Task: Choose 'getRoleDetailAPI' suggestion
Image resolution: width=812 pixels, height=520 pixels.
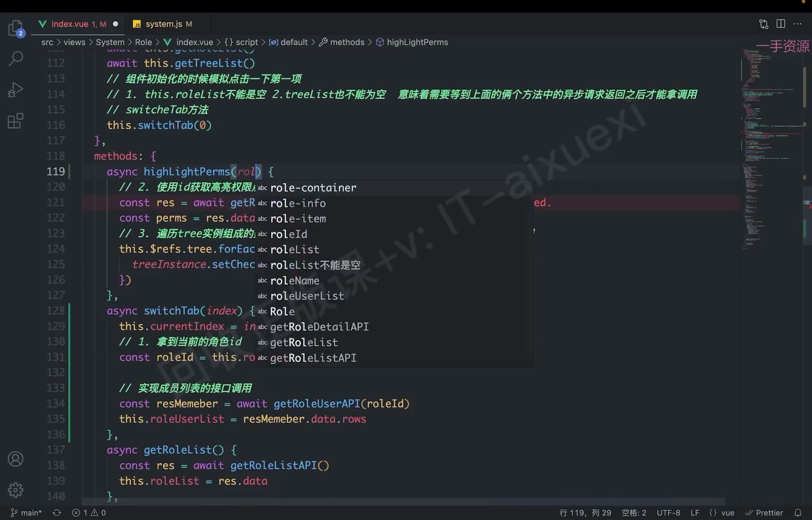Action: pyautogui.click(x=394, y=327)
